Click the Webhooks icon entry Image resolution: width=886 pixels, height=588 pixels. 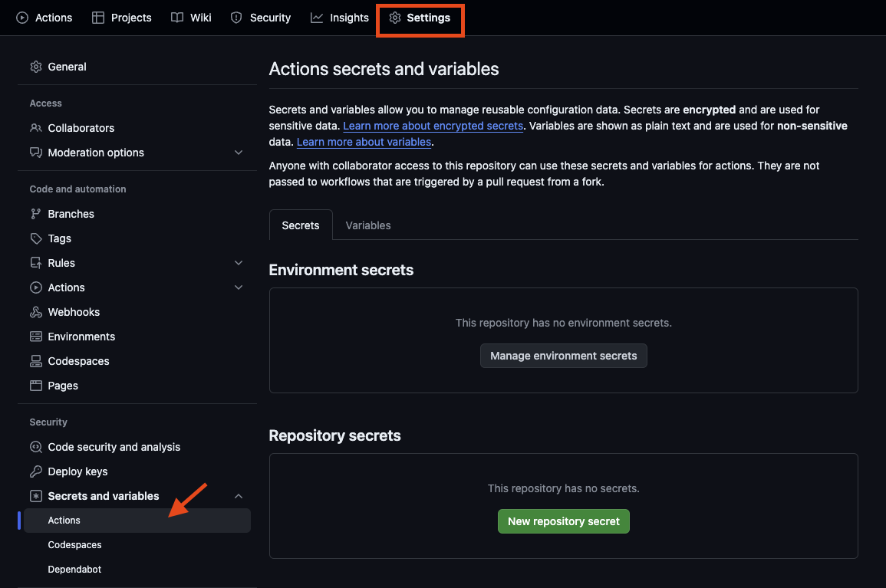point(36,311)
